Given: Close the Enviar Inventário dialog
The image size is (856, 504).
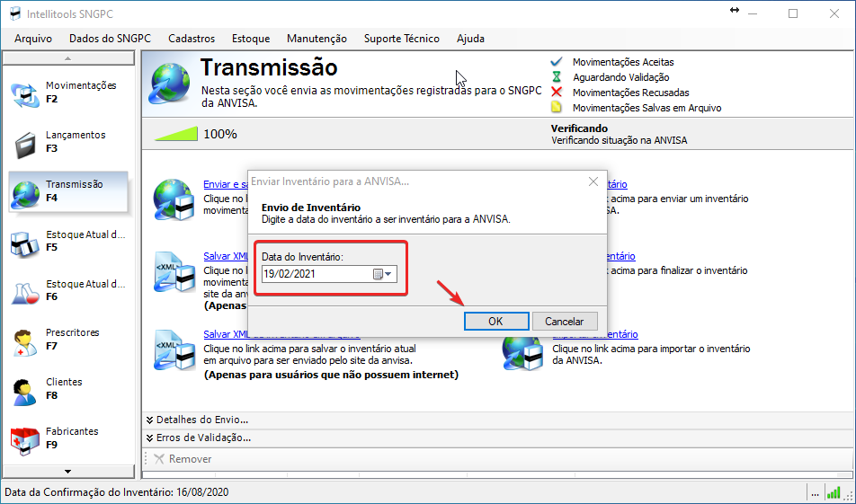Looking at the screenshot, I should pyautogui.click(x=593, y=181).
